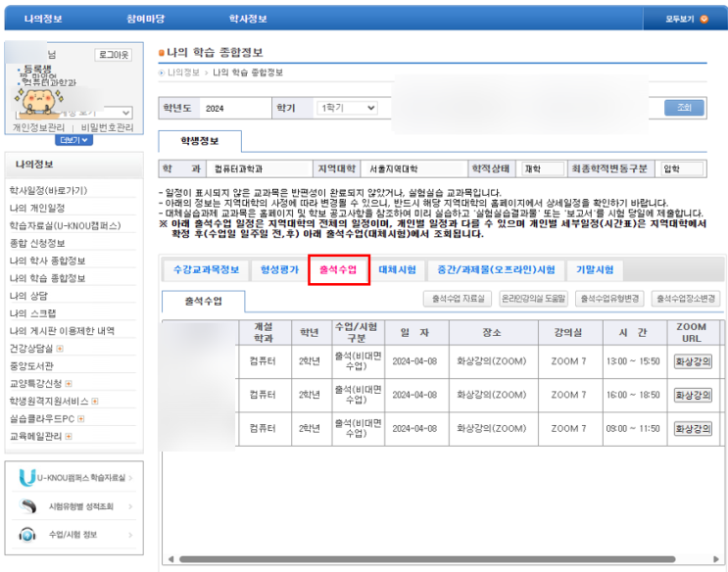Open 나의 학사 종합정보 sidebar link
This screenshot has height=572, width=728.
[x=47, y=261]
